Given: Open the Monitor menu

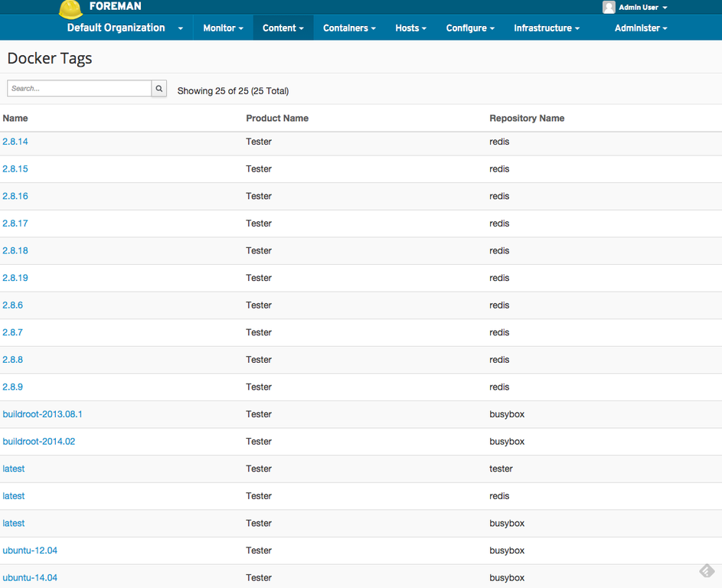Looking at the screenshot, I should click(x=223, y=28).
